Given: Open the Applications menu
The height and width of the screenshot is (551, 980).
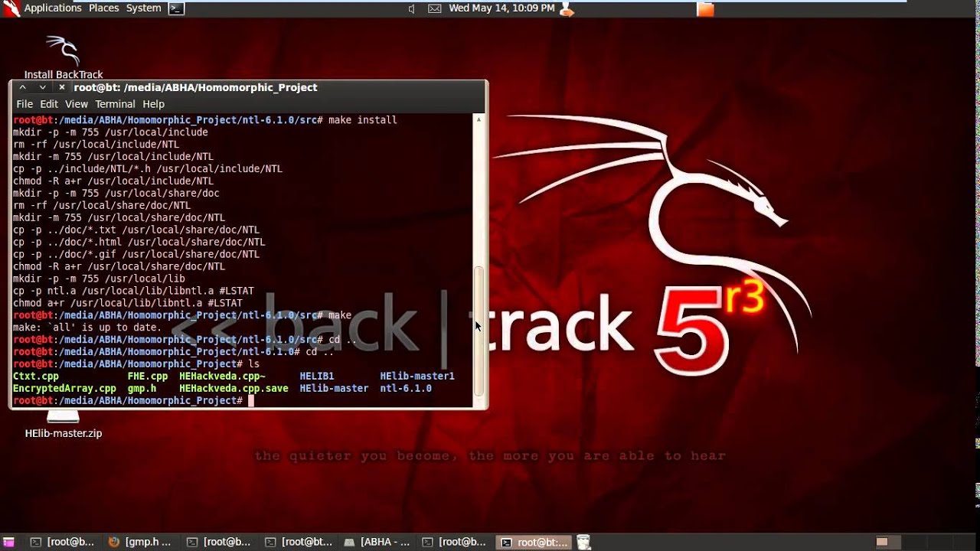Looking at the screenshot, I should [x=53, y=8].
